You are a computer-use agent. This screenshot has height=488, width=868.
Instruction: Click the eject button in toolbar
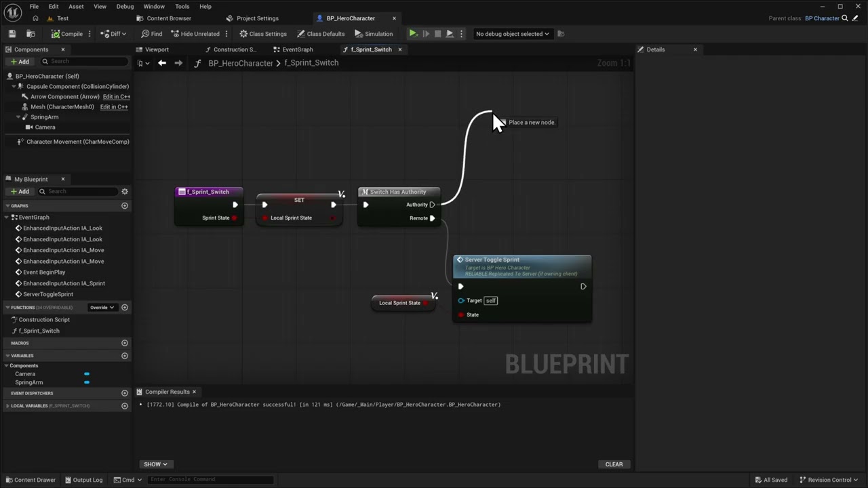[450, 34]
